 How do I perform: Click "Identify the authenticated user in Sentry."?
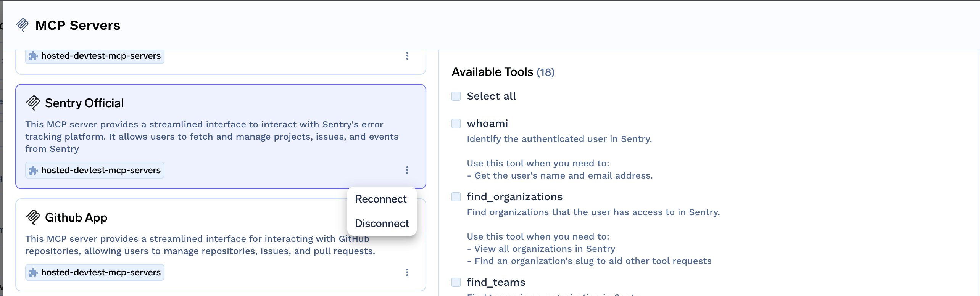click(559, 139)
